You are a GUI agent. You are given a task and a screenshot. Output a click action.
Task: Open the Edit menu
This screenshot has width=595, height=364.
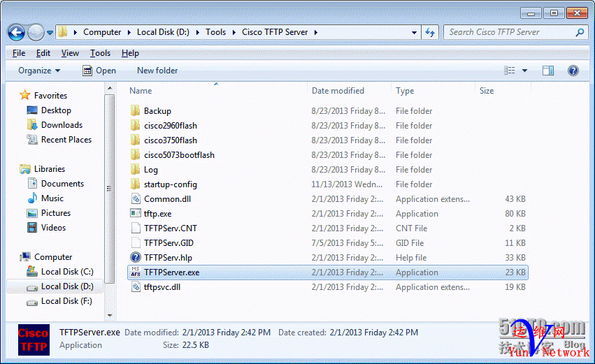coord(43,53)
